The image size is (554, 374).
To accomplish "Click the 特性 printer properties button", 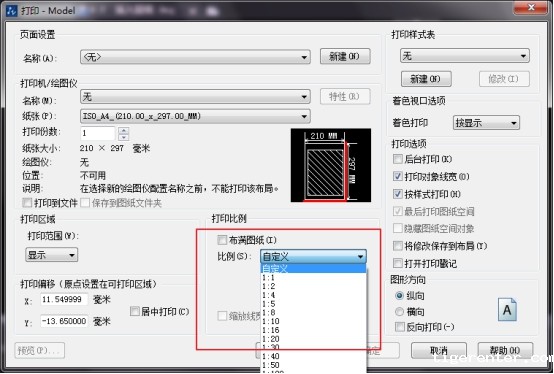I will (345, 96).
